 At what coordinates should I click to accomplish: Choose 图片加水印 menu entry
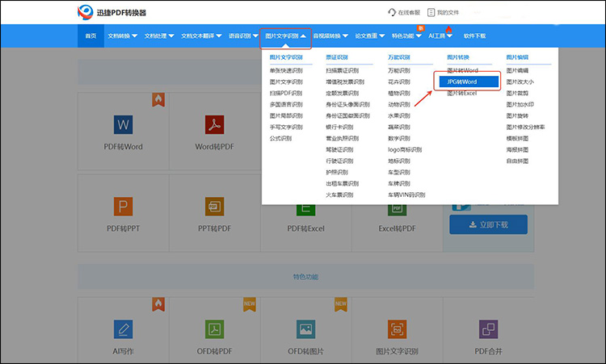pos(520,104)
